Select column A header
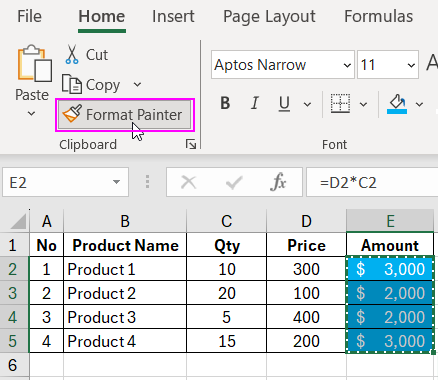 click(x=47, y=221)
